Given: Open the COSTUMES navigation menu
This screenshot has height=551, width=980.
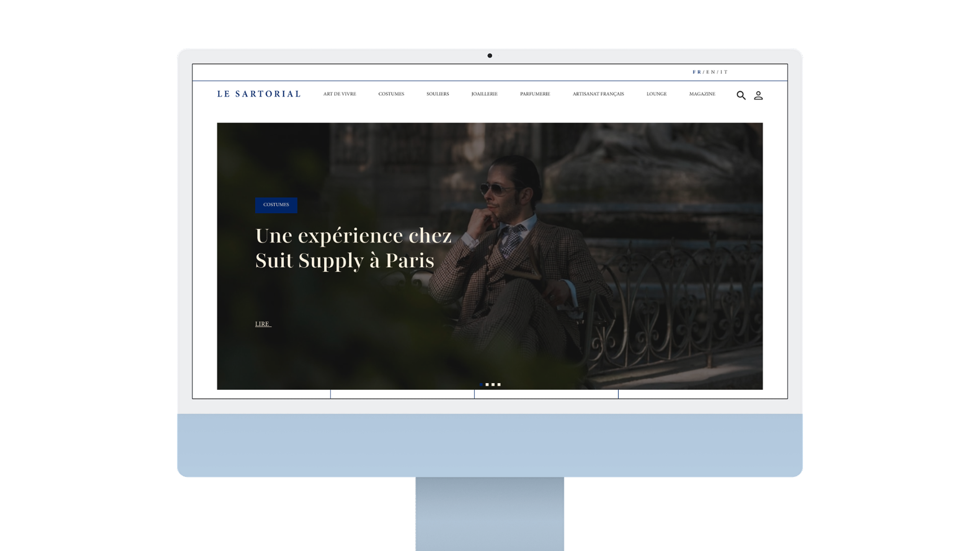Looking at the screenshot, I should pos(391,94).
